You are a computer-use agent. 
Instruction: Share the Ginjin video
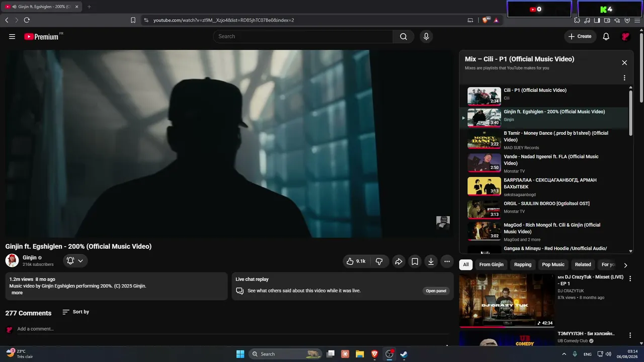(398, 261)
